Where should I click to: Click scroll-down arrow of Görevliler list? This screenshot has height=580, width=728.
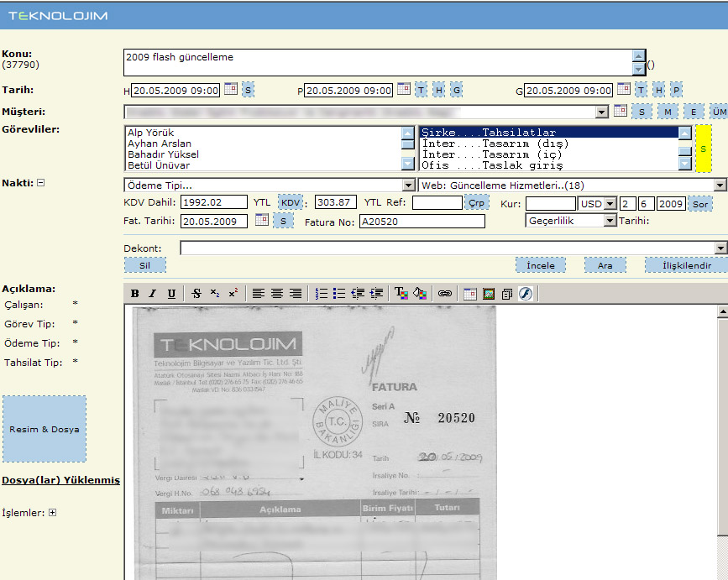[407, 164]
